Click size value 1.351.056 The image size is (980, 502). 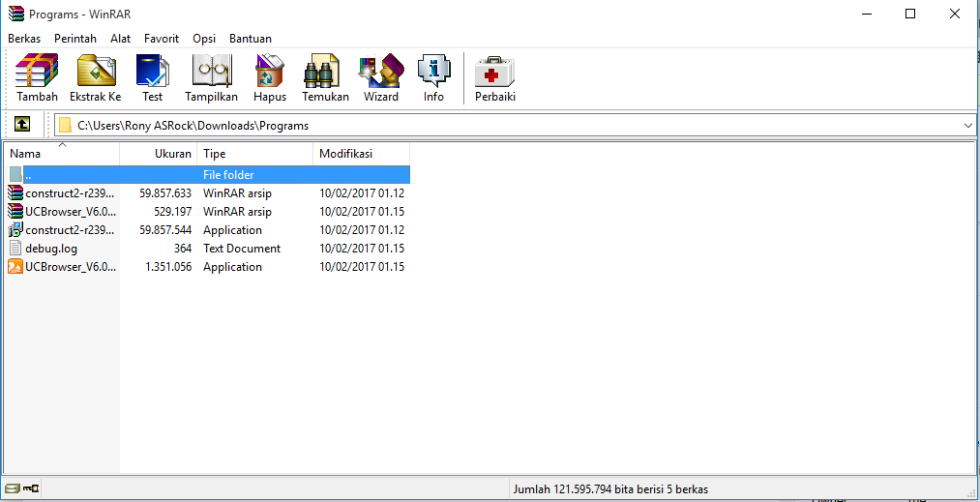[168, 267]
